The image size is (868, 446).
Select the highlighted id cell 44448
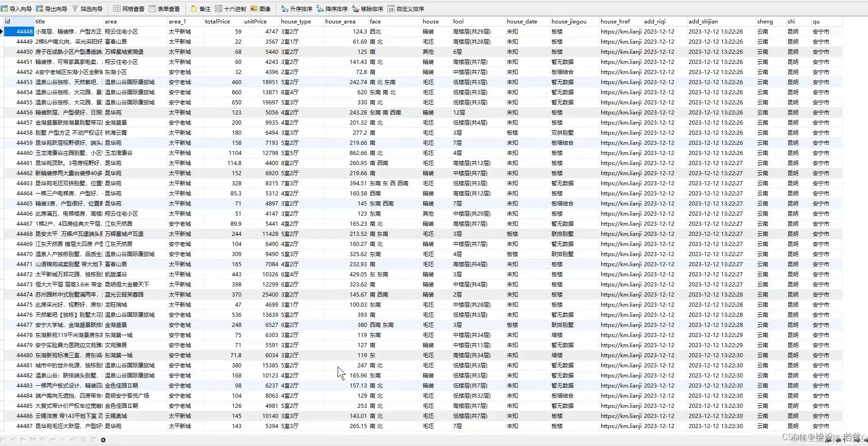(x=19, y=31)
